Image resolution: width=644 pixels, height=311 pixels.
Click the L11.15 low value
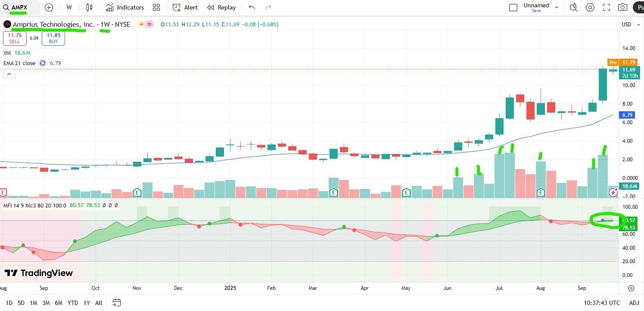210,25
